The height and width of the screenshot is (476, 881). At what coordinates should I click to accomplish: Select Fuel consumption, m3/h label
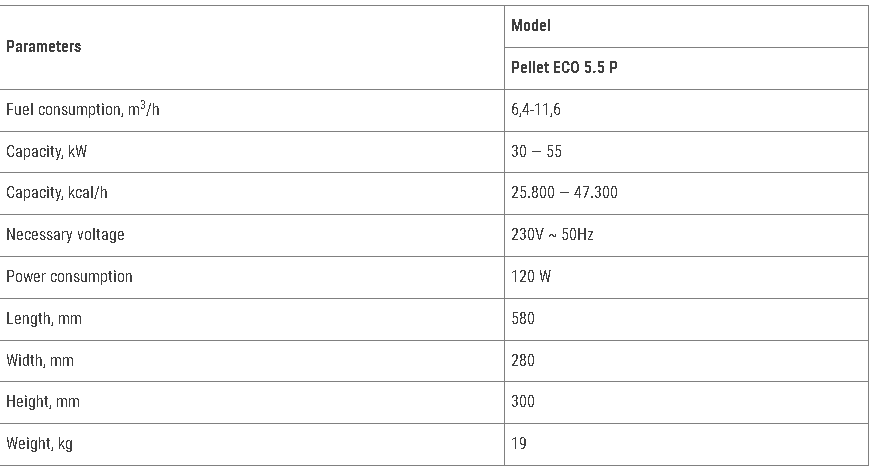click(83, 109)
